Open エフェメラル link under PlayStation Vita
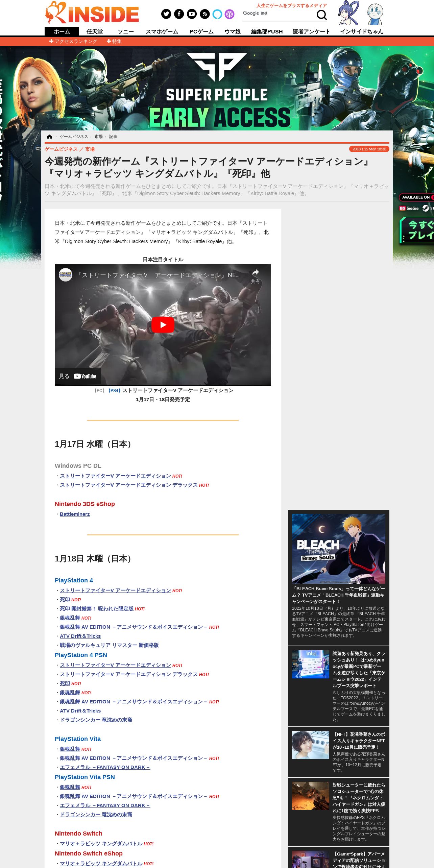Screen dimensions: 434x868 coord(105,767)
